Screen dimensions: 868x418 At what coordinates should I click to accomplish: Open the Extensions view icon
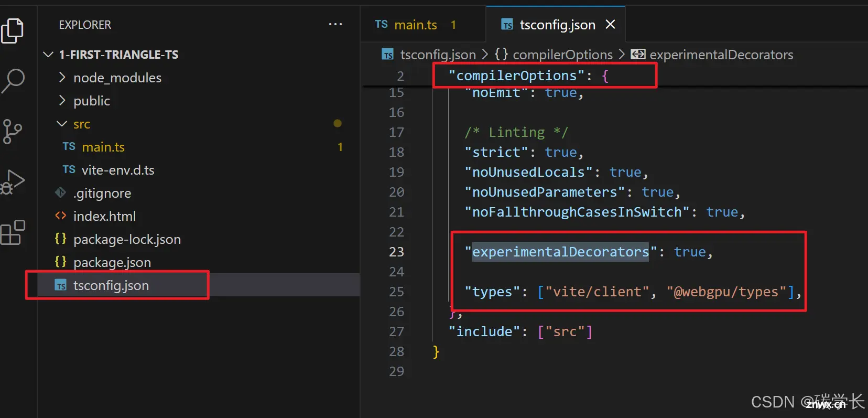13,232
